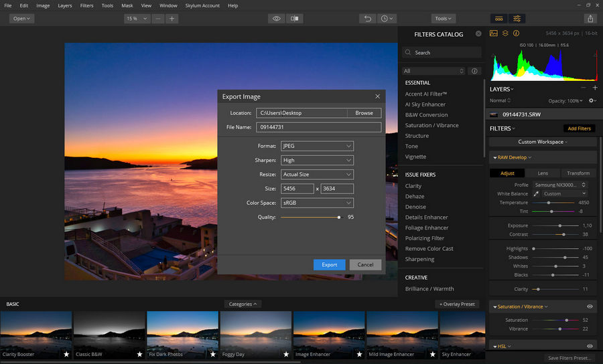Screen dimensions: 603x364
Task: Open the zoom level 15 % dropdown
Action: (137, 19)
